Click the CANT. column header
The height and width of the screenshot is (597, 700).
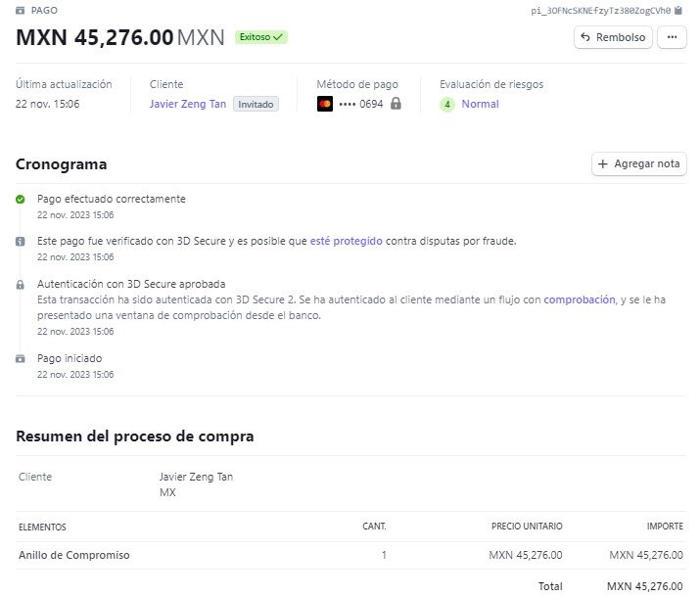374,527
